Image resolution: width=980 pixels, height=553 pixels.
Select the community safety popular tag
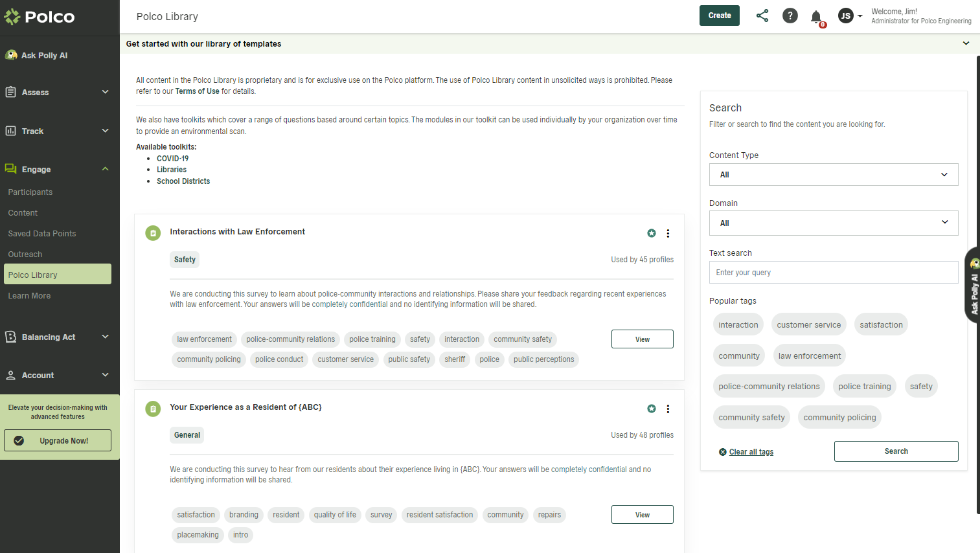point(751,418)
